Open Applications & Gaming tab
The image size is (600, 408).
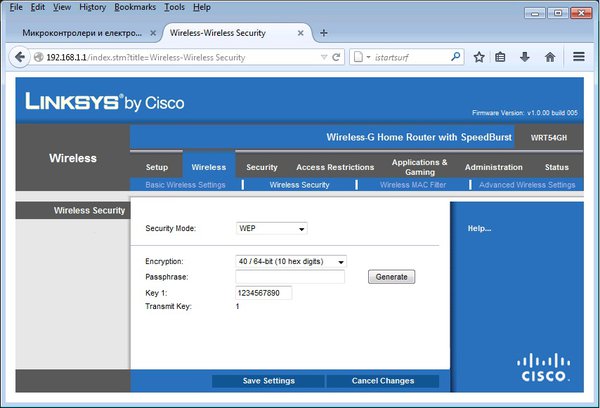419,167
